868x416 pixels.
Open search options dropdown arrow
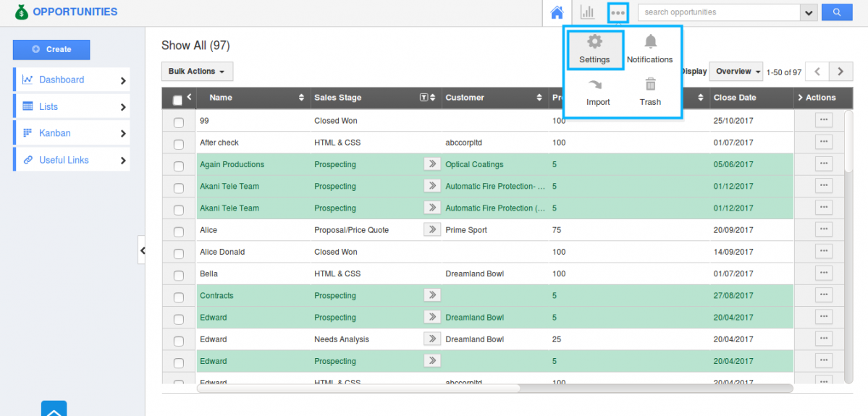pos(809,12)
